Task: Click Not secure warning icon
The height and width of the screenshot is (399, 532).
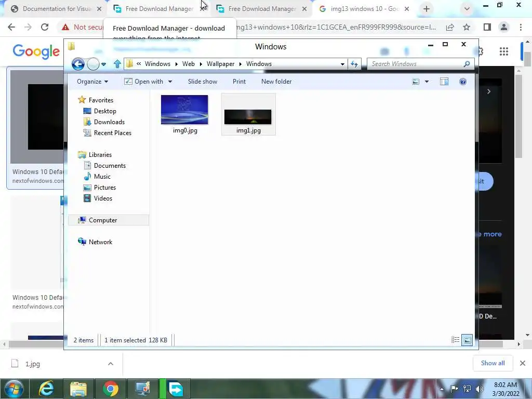Action: pyautogui.click(x=65, y=27)
